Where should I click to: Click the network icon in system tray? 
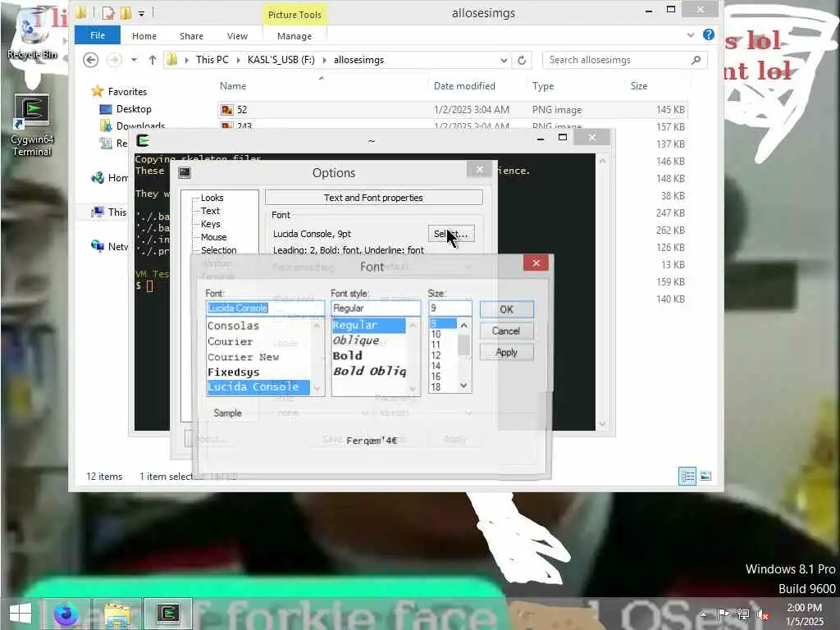(x=742, y=614)
